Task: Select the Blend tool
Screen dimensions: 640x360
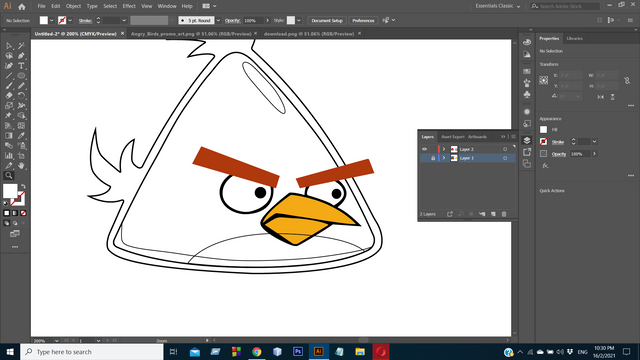Action: tap(9, 145)
